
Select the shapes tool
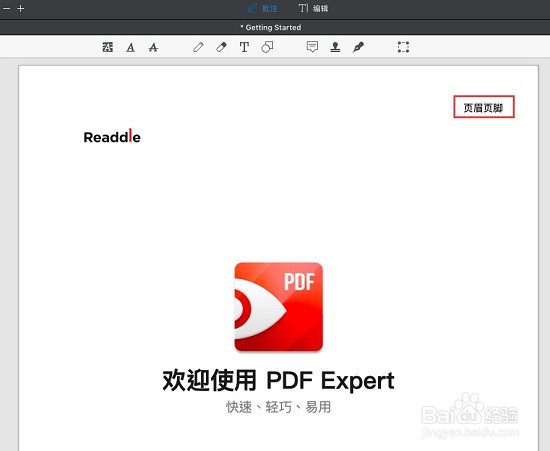coord(267,47)
